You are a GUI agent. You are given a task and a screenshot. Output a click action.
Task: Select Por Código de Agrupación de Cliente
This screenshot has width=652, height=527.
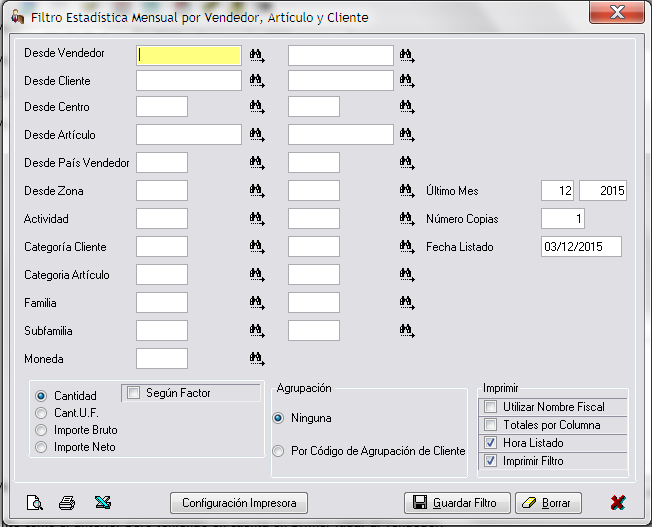pos(278,451)
